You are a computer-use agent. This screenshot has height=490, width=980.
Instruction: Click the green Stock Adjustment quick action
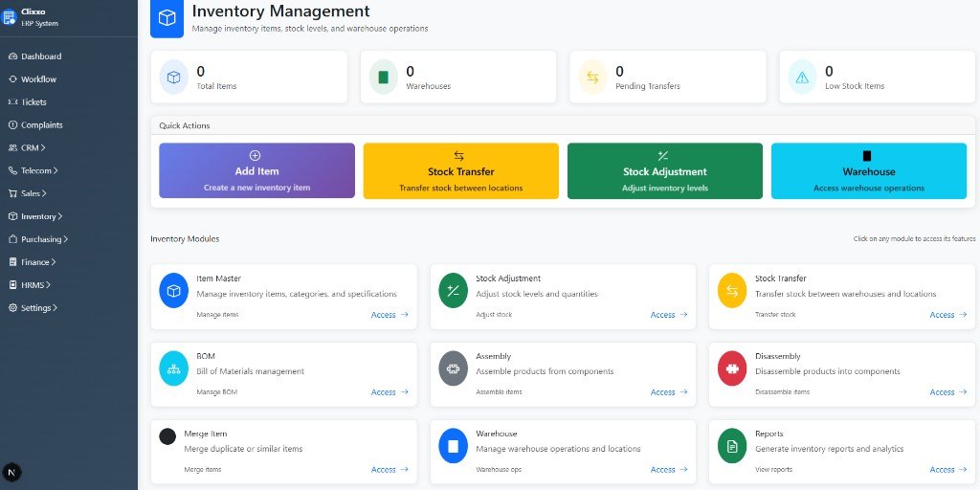(x=665, y=170)
